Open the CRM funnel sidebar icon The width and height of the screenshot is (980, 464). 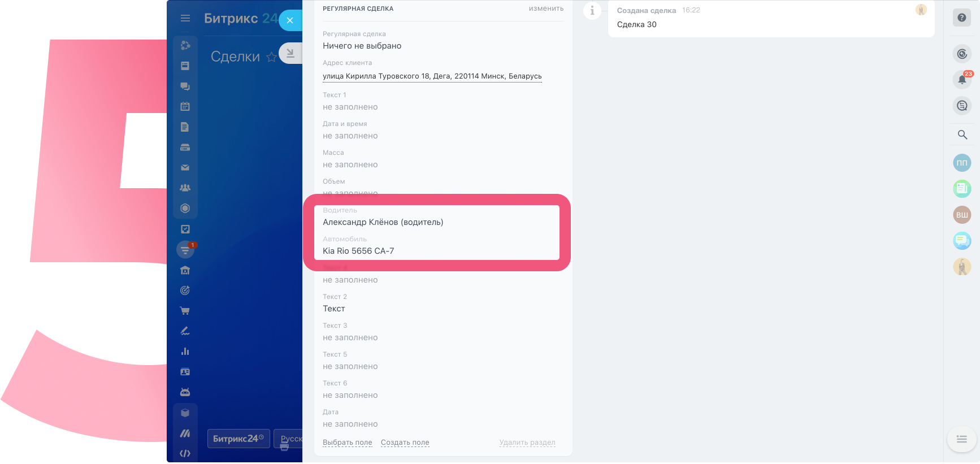point(185,249)
